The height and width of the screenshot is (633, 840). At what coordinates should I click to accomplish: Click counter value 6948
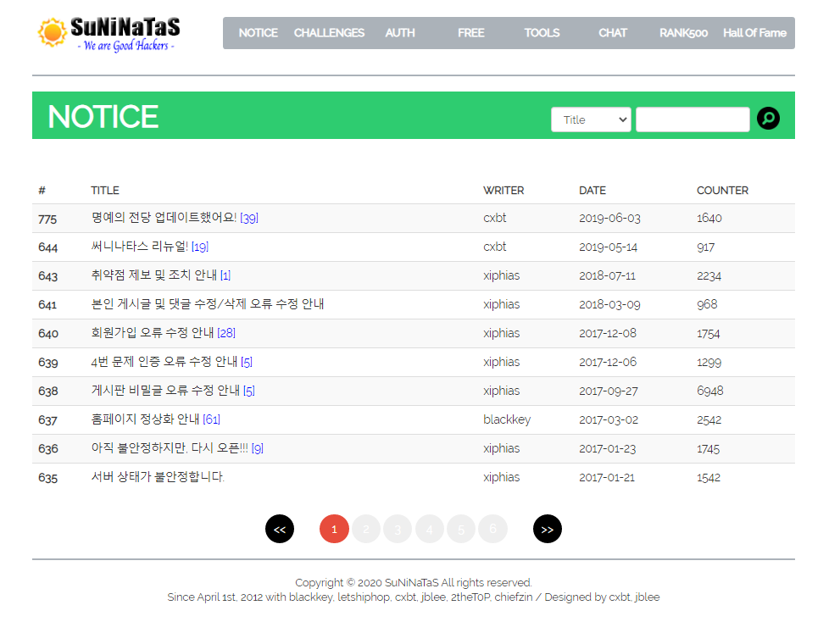click(709, 391)
